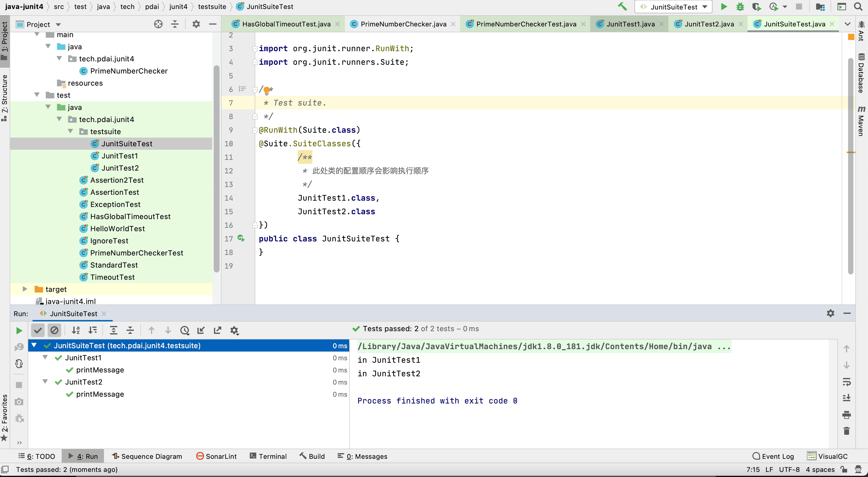Click the Rerun tests green arrow
Viewport: 868px width, 477px height.
point(19,330)
